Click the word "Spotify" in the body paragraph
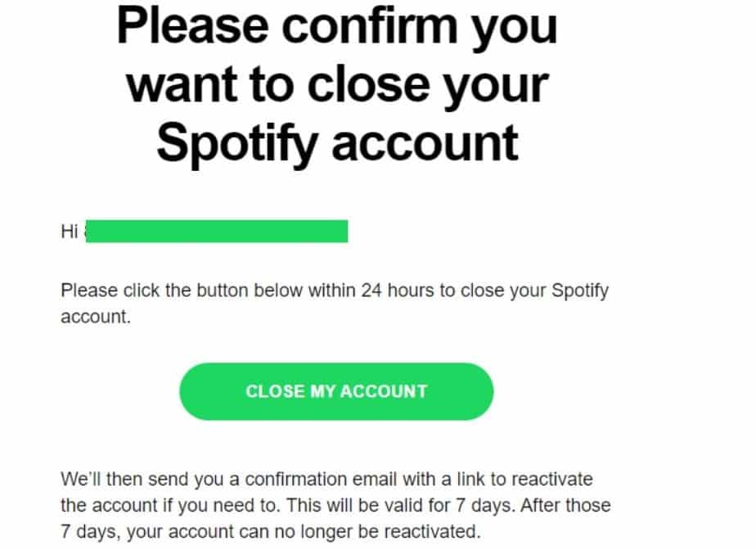This screenshot has width=756, height=550. [x=580, y=291]
